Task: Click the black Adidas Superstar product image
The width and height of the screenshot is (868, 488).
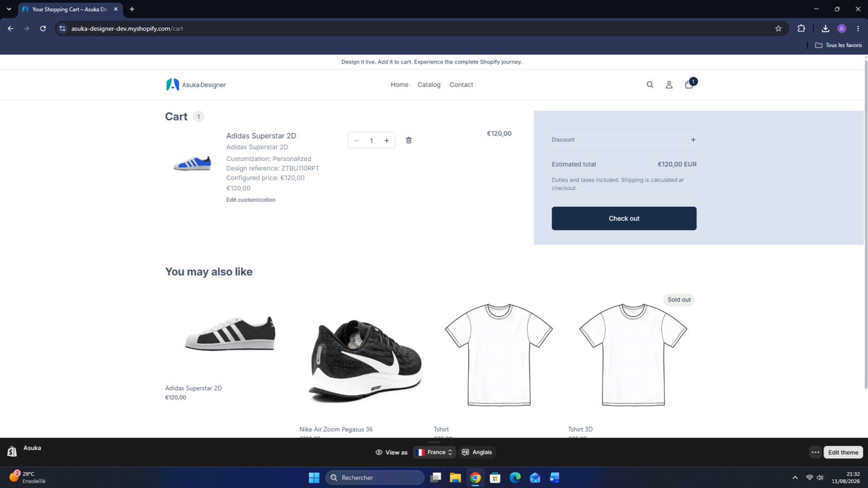Action: (230, 334)
